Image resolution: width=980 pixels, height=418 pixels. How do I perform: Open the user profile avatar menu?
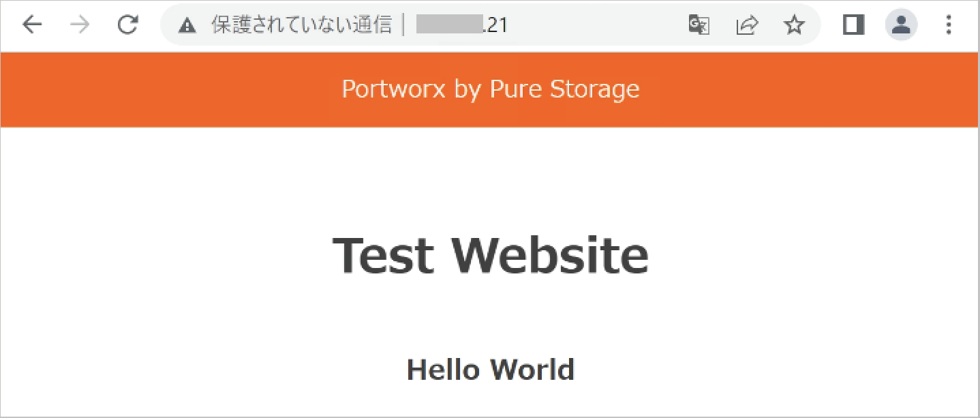tap(902, 26)
